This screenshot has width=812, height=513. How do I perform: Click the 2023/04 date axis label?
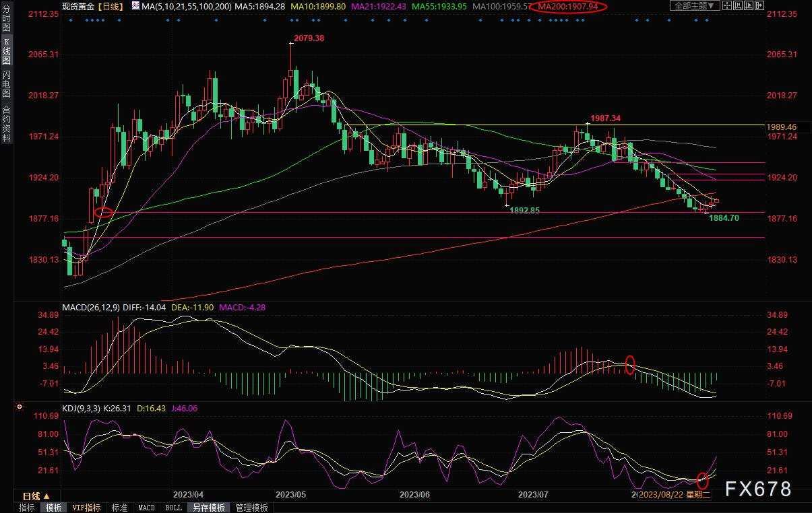tap(188, 495)
